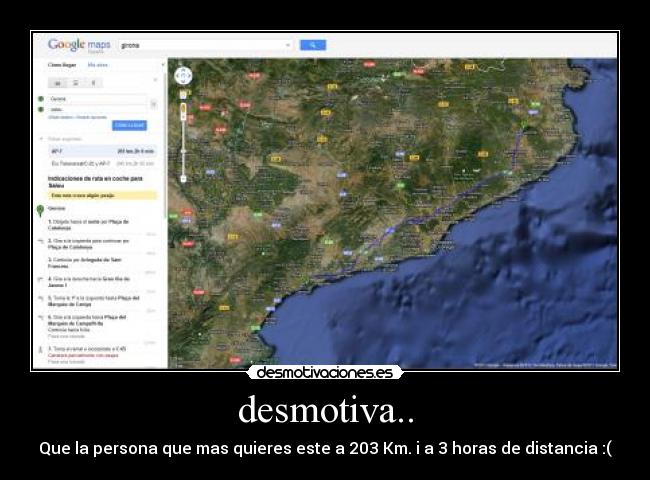Click the blue 'Cómo llegar' button
Viewport: 650px width, 480px height.
pyautogui.click(x=129, y=125)
